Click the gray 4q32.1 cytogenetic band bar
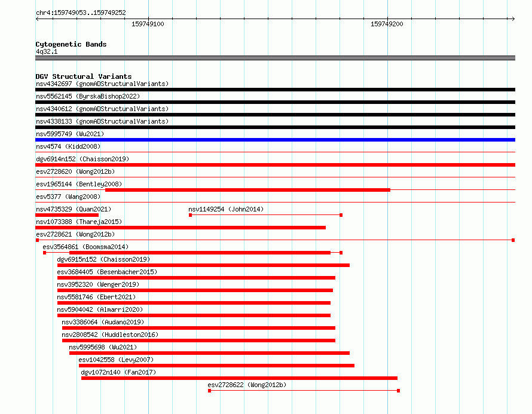This screenshot has width=532, height=414. coord(275,58)
